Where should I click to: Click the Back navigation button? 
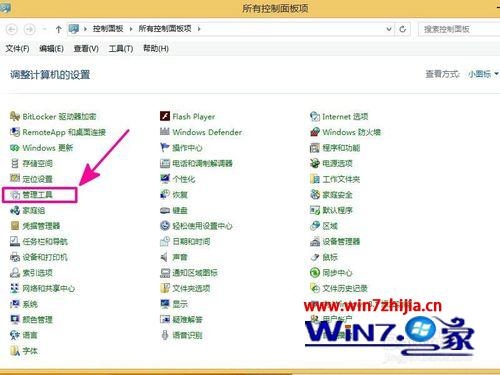coord(12,29)
